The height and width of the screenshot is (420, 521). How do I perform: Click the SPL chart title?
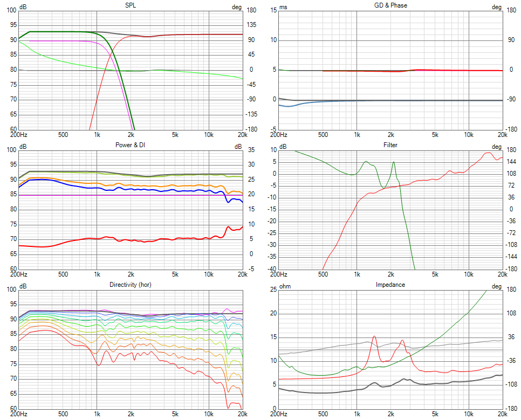131,5
